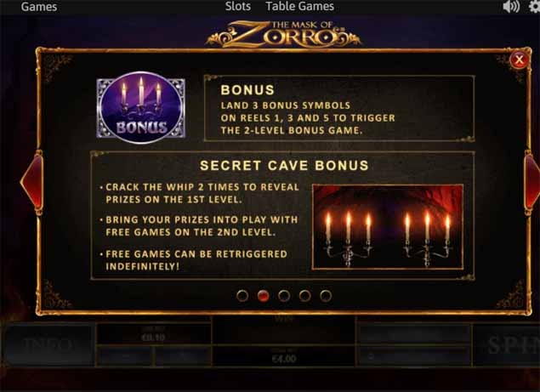The image size is (540, 392).
Task: Go to previous page with left red arrow
Action: click(x=32, y=181)
